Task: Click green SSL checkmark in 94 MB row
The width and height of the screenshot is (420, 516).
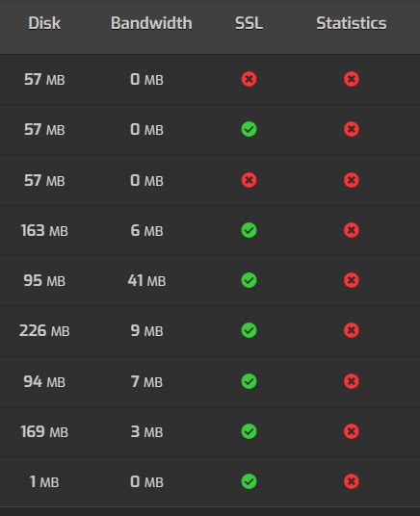Action: coord(249,381)
